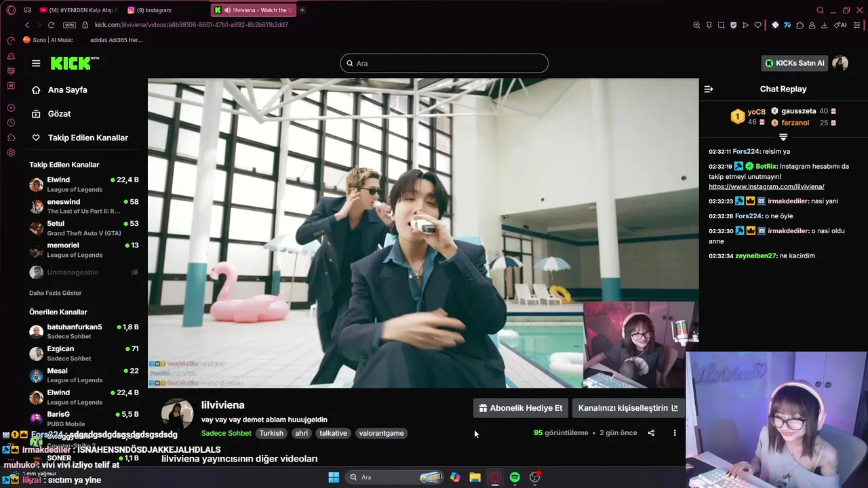This screenshot has width=868, height=488.
Task: Open the memoriel channel in the sidebar
Action: pos(84,250)
